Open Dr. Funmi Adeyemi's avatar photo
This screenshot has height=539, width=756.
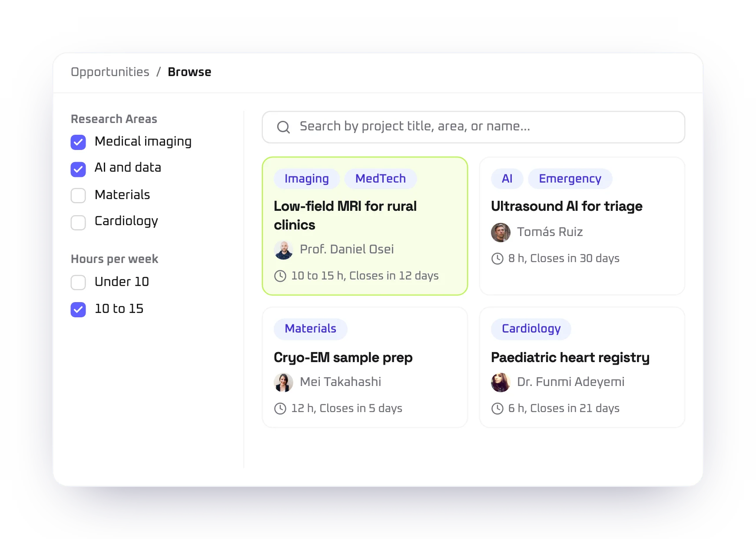pos(501,383)
